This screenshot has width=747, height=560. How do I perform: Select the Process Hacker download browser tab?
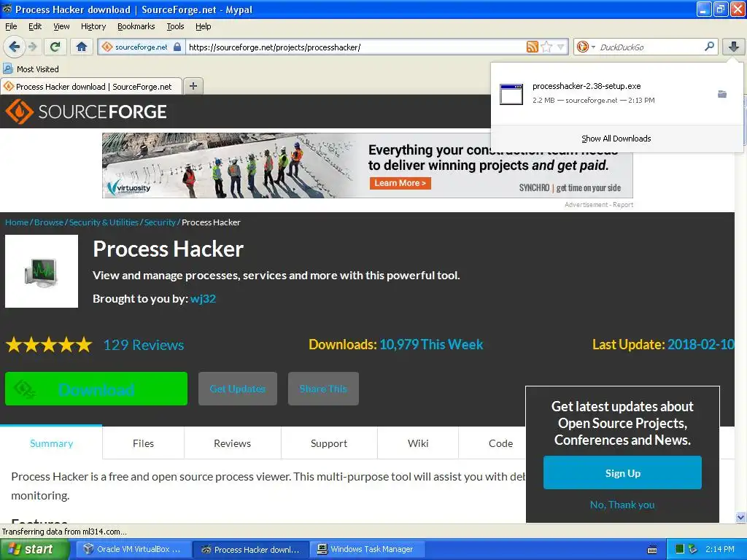click(91, 86)
